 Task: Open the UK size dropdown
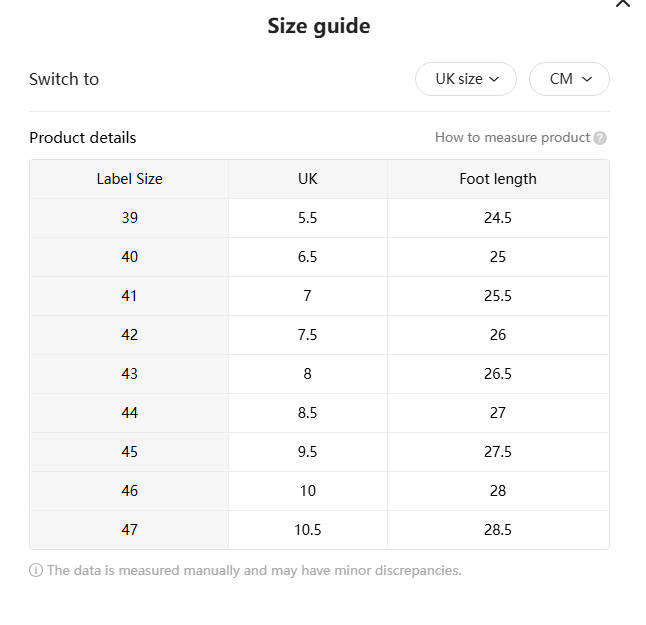(x=466, y=79)
